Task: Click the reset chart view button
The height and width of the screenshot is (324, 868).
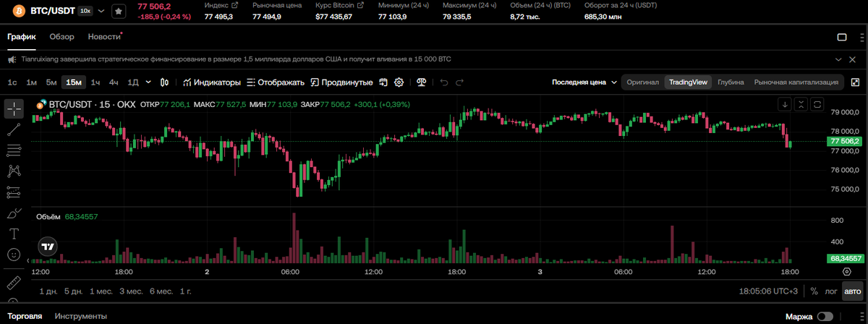Action: [817, 104]
